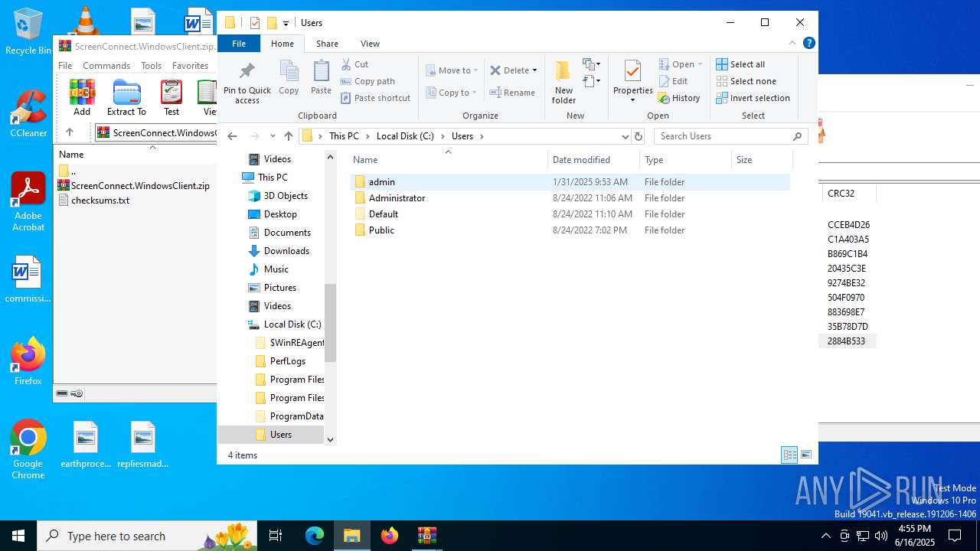Click Paste shortcut in ribbon
980x551 pixels.
click(375, 98)
